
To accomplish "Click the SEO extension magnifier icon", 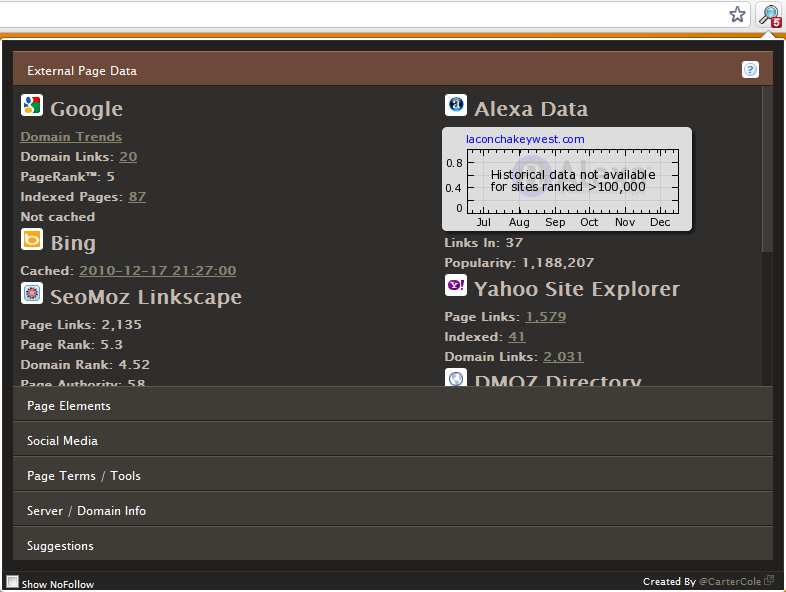I will point(769,16).
